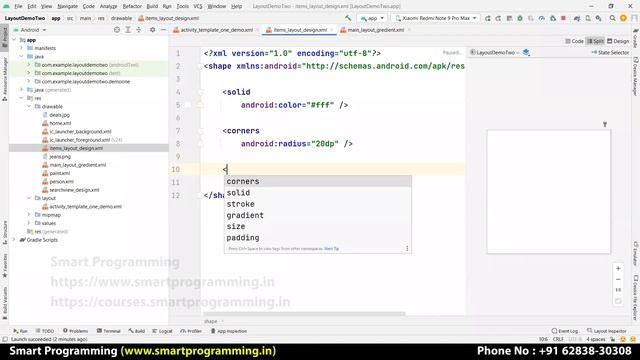Screen dimensions: 640x360
Task: Select home.xml in drawable folder
Action: [57, 123]
